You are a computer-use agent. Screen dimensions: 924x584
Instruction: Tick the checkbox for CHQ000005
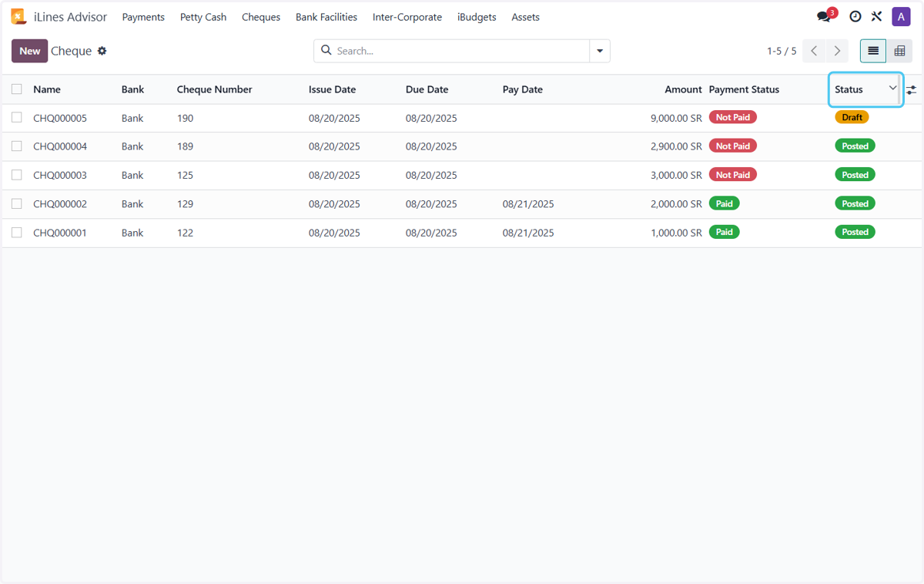[x=17, y=118]
